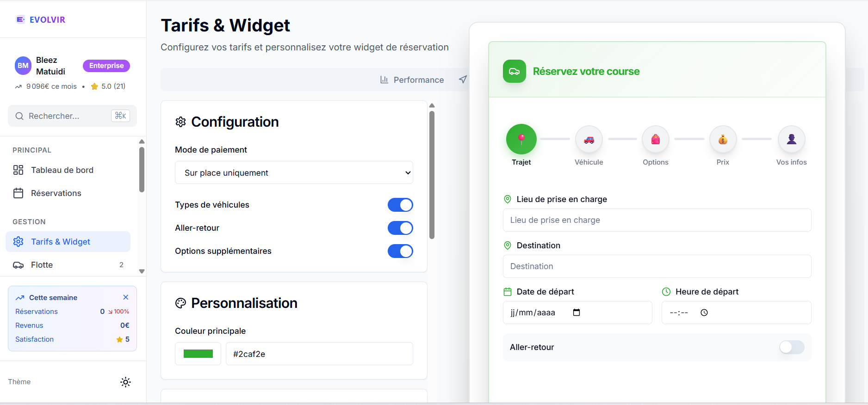Open the time picker clock icon

click(x=704, y=313)
